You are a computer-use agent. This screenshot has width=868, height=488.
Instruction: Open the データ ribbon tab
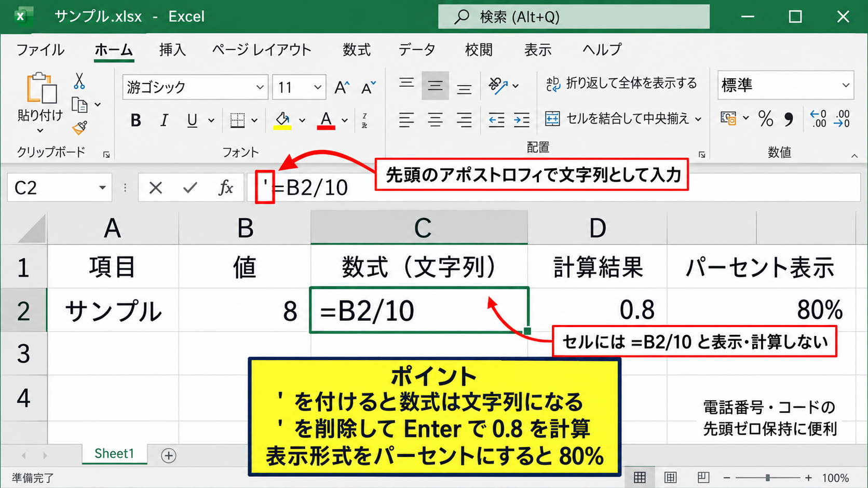pyautogui.click(x=417, y=50)
